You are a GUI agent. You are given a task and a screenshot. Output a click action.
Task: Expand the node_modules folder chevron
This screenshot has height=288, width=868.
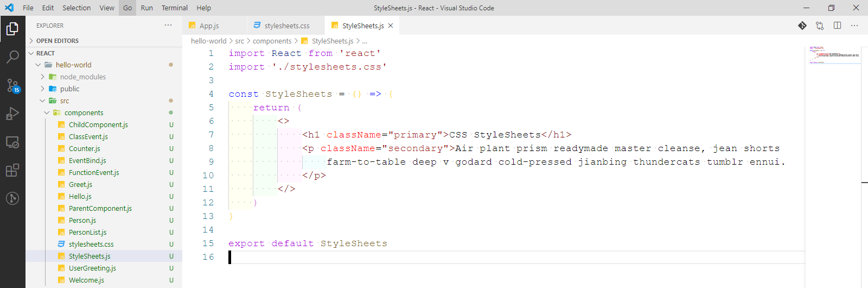point(42,77)
